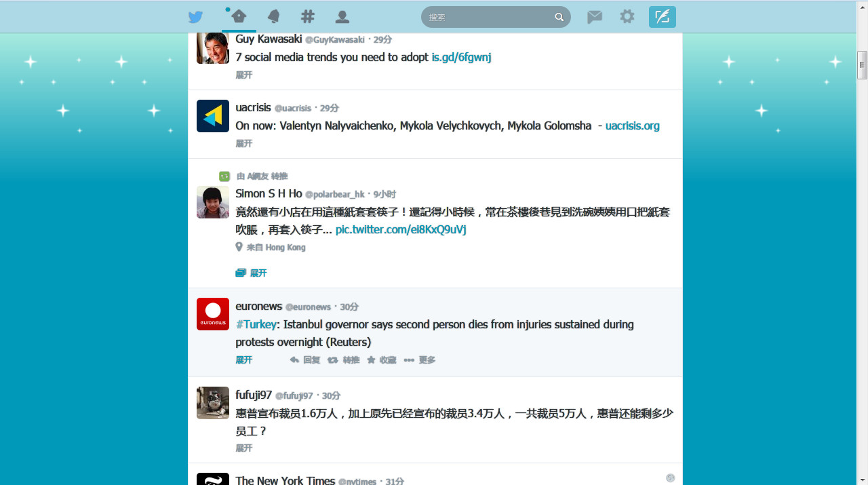Click the search input field
The width and height of the screenshot is (868, 485).
pos(496,17)
